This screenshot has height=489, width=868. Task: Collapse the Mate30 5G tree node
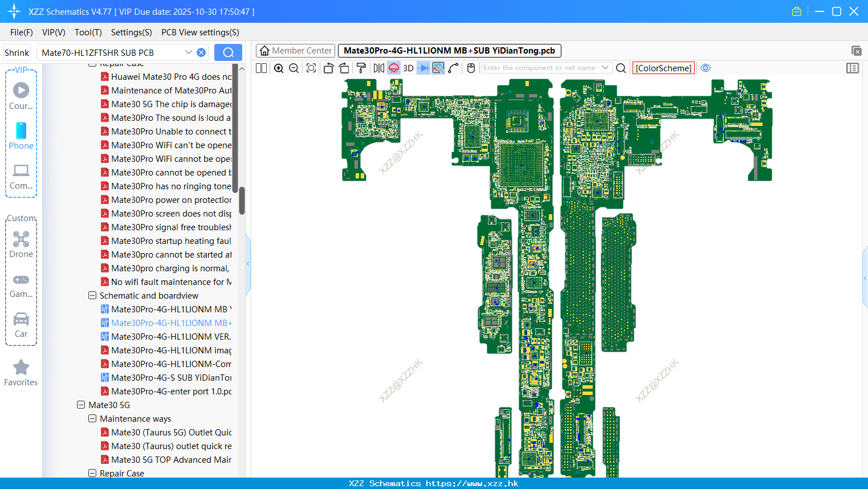point(80,405)
